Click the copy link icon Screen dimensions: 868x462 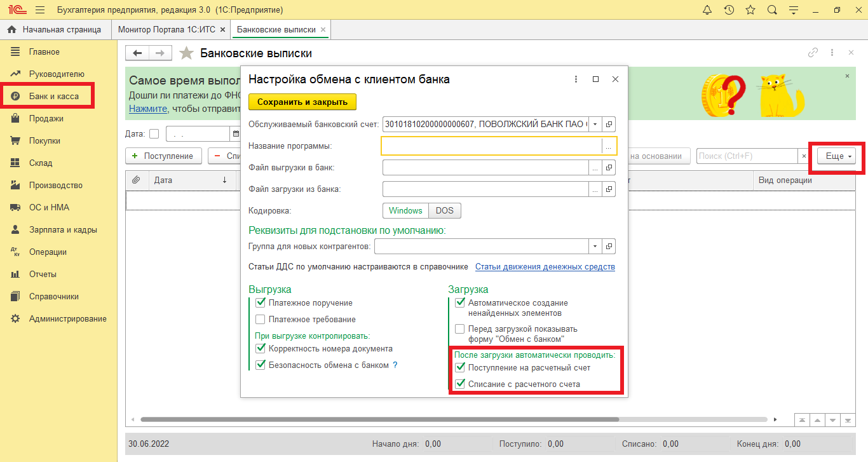coord(813,53)
